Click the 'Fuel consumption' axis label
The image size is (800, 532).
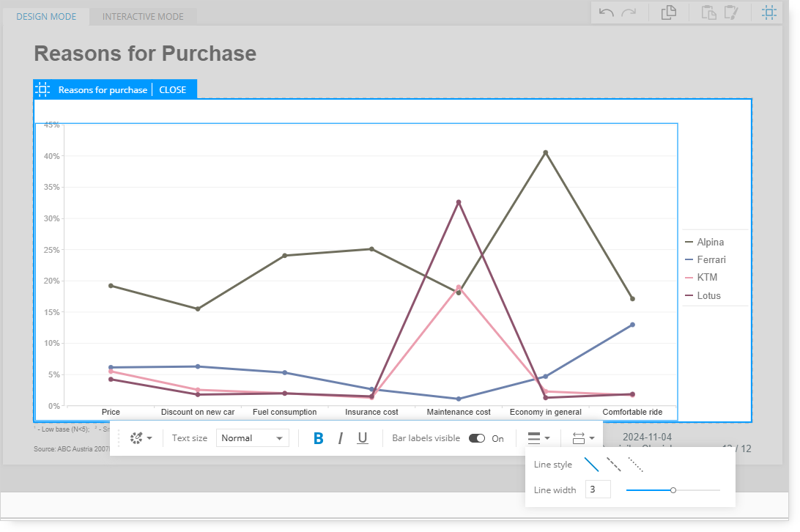click(x=285, y=412)
